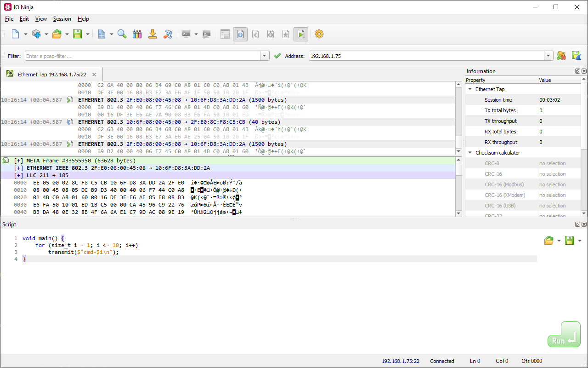Open the Help menu
Image resolution: width=588 pixels, height=368 pixels.
[83, 19]
